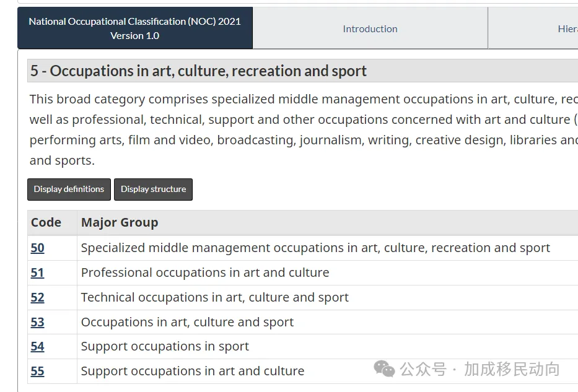Screen dimensions: 578x392
Task: Click 'Professional occupations in art and culture' text
Action: pos(205,273)
